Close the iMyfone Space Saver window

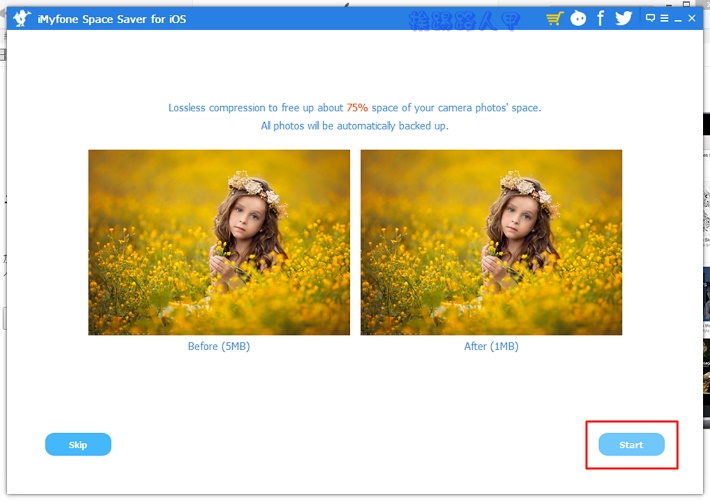tap(692, 18)
